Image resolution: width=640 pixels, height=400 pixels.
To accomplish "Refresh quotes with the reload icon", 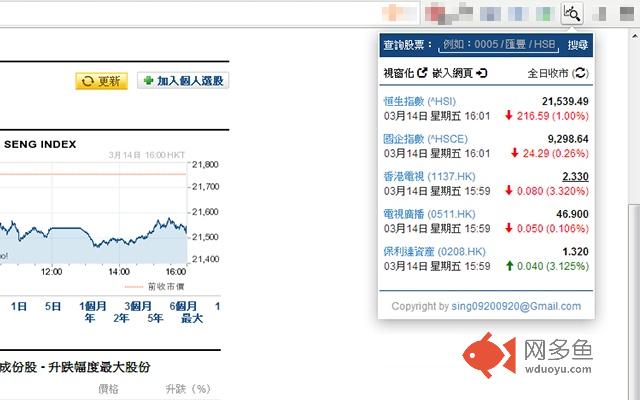I will 580,73.
